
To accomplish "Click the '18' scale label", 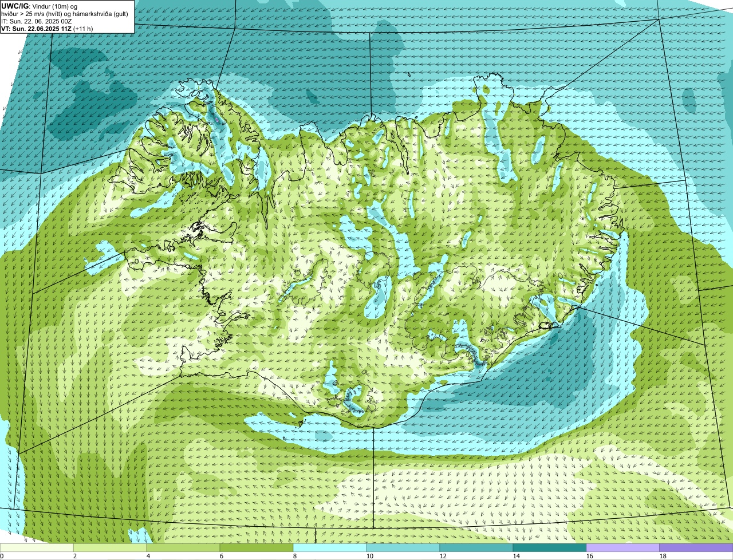I will 663,556.
